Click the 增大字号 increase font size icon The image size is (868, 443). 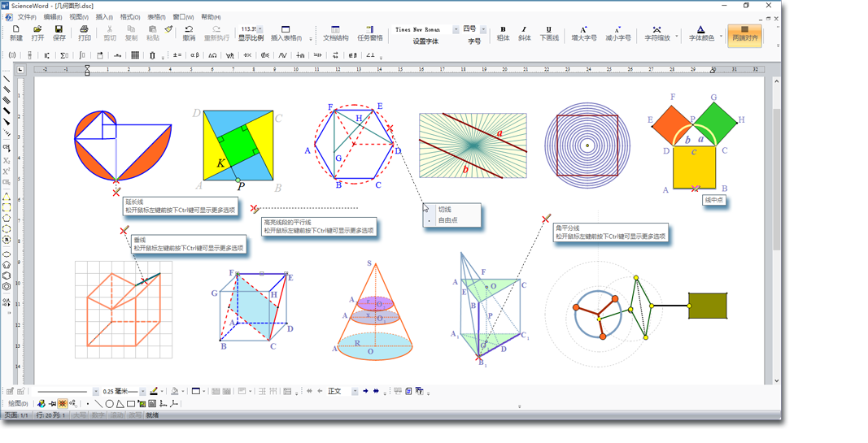(x=583, y=33)
